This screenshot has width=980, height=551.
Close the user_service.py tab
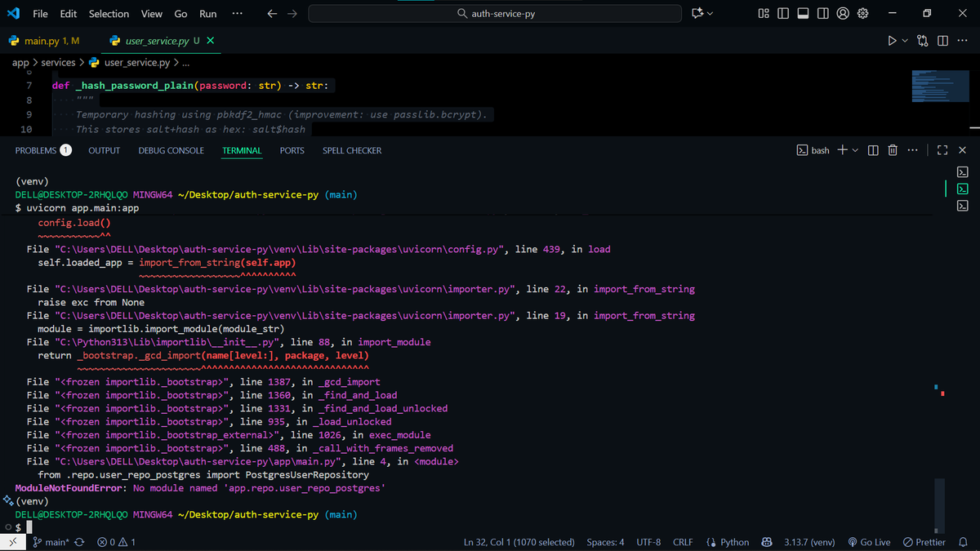(211, 41)
